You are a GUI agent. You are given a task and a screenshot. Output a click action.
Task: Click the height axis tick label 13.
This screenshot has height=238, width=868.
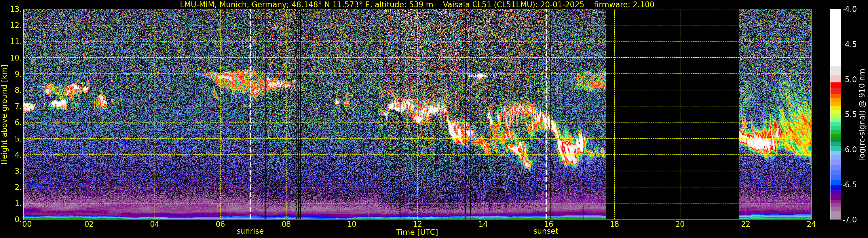coord(16,9)
